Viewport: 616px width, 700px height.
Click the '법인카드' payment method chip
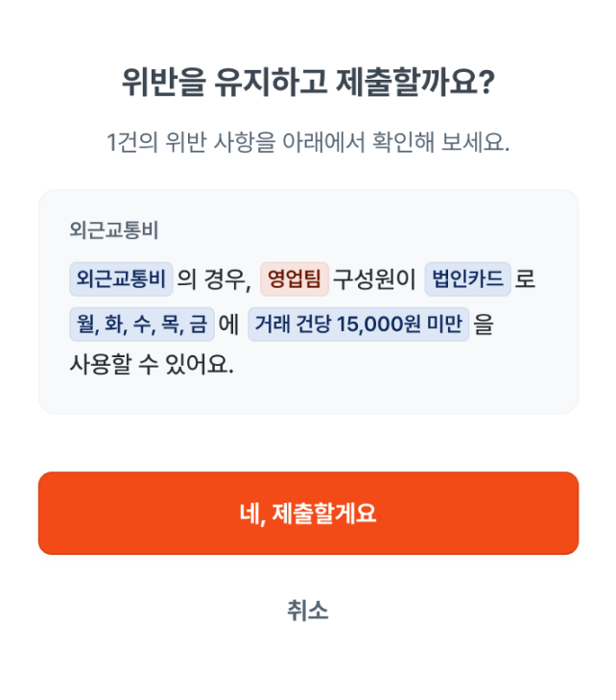pyautogui.click(x=467, y=279)
